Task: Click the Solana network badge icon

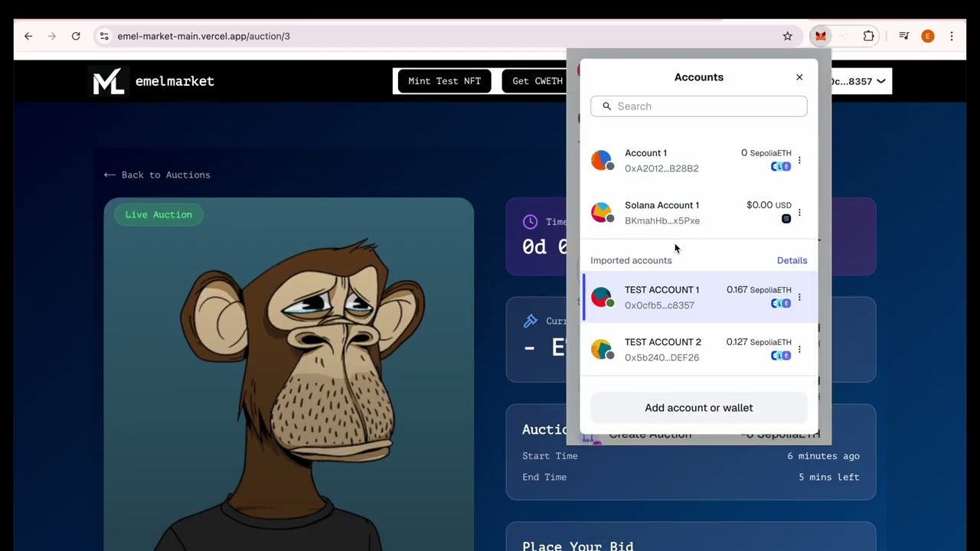Action: pyautogui.click(x=786, y=219)
